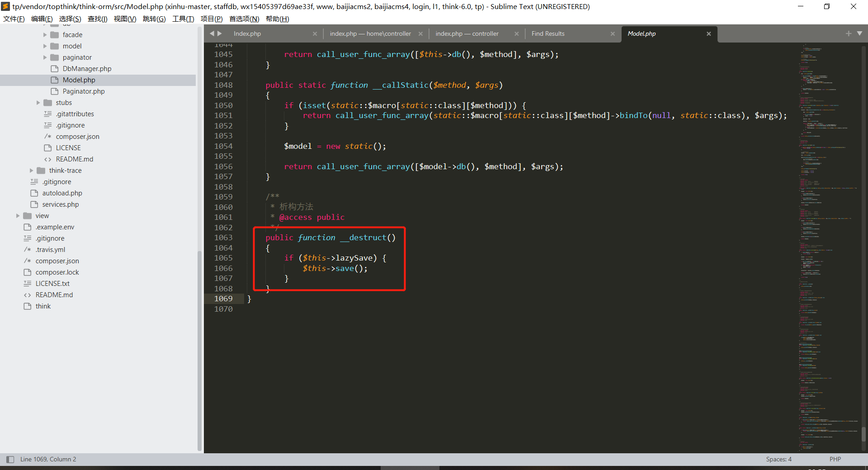Viewport: 868px width, 470px height.
Task: Open the 文件(F) menu
Action: (x=14, y=19)
